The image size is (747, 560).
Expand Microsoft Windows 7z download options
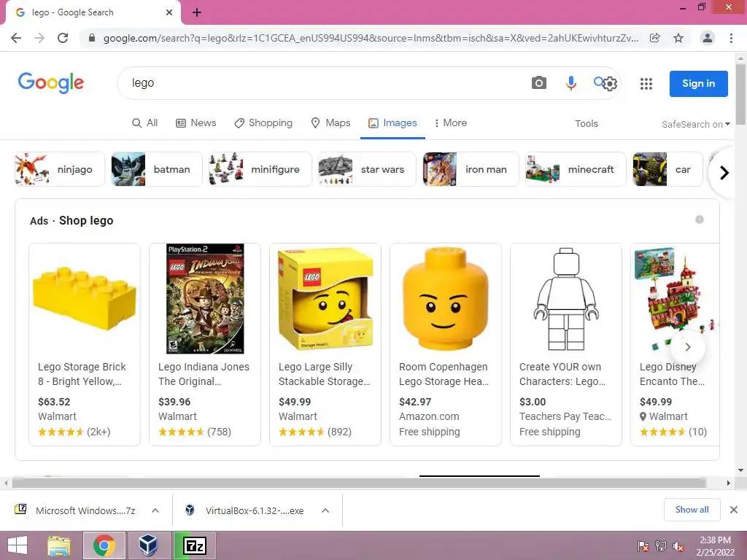coord(155,510)
